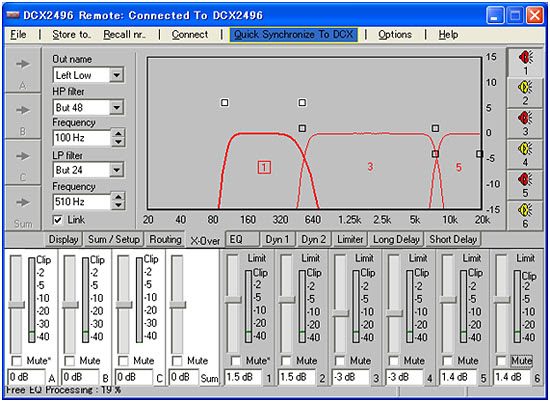Open the File menu
Viewport: 550px width, 402px height.
click(x=18, y=35)
